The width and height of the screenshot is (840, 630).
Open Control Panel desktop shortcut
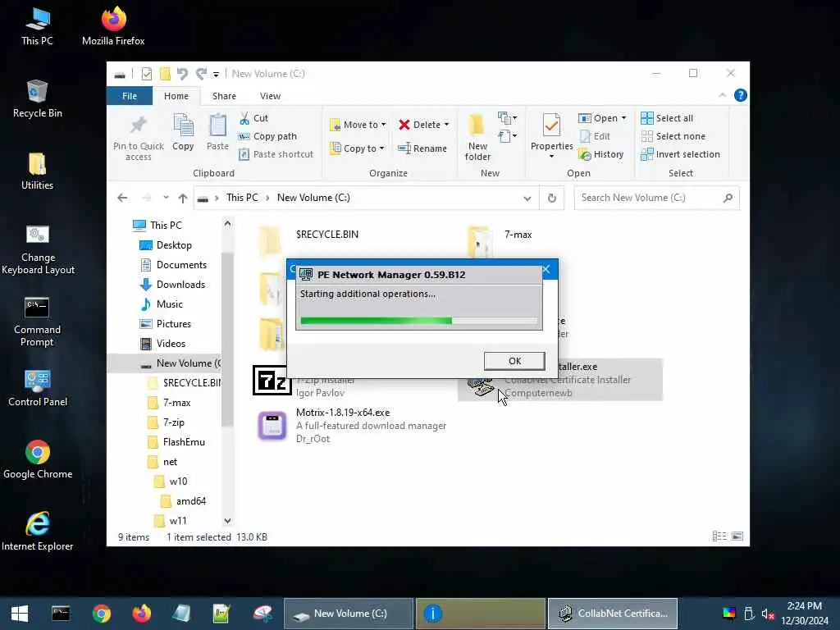click(38, 388)
